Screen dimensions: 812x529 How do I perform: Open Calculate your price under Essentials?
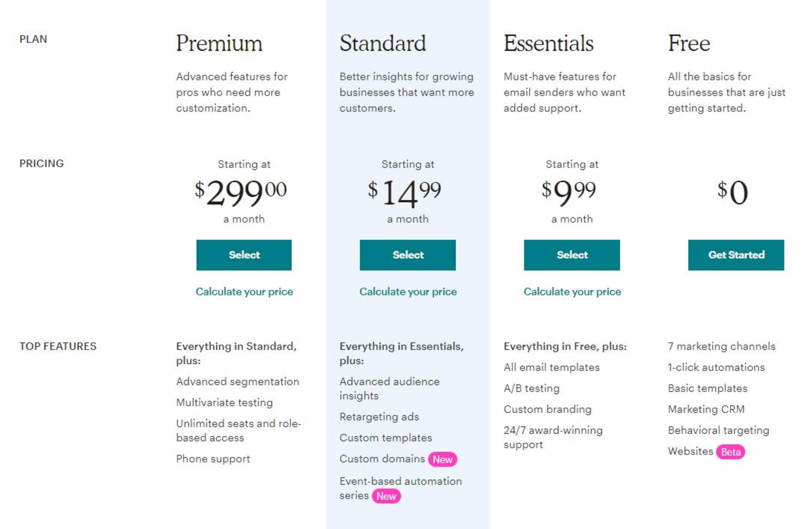click(x=572, y=292)
